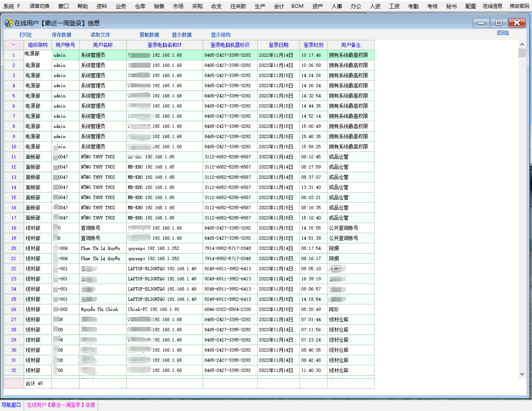532x411 pixels.
Task: Select 显示数据 in the toolbar
Action: coord(182,35)
